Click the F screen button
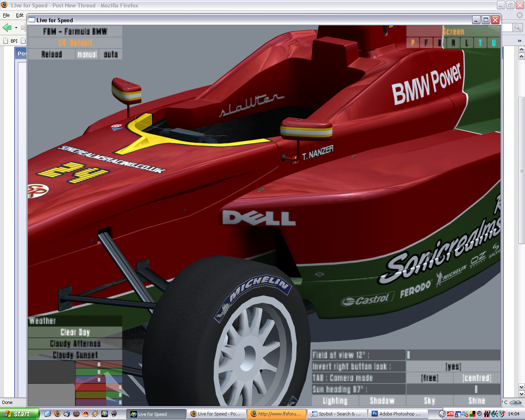Viewport: 525px width, 420px height. [x=426, y=43]
